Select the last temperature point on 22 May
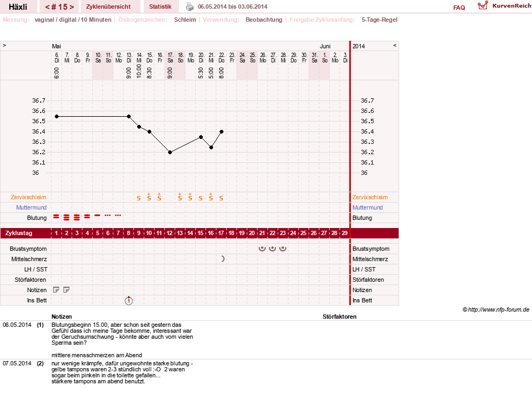The width and height of the screenshot is (532, 411). point(222,132)
